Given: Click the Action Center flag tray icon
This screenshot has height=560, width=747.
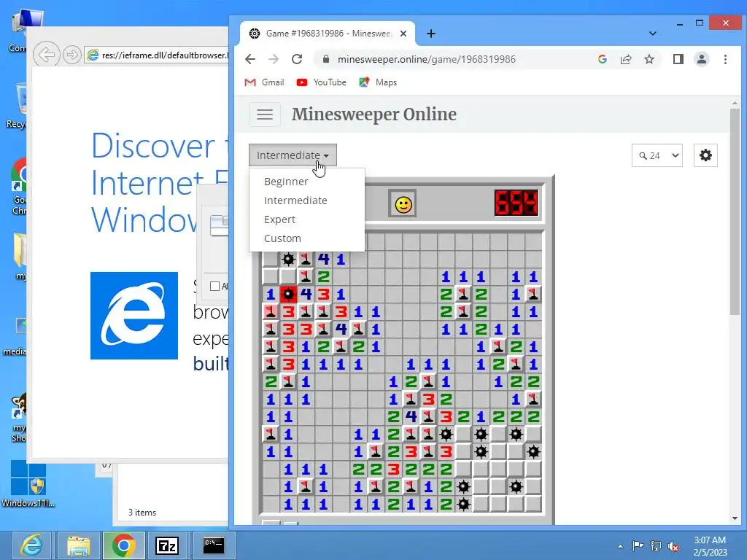Looking at the screenshot, I should [638, 545].
